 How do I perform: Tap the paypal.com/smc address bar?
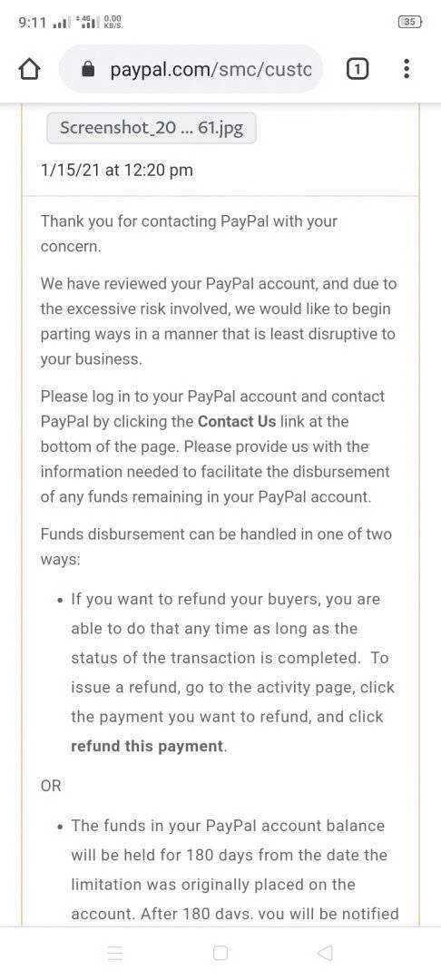[191, 69]
